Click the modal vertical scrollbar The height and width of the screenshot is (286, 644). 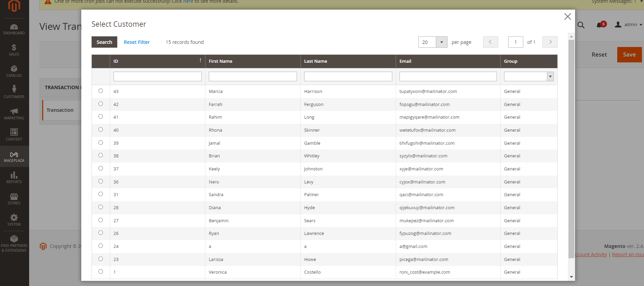(571, 147)
